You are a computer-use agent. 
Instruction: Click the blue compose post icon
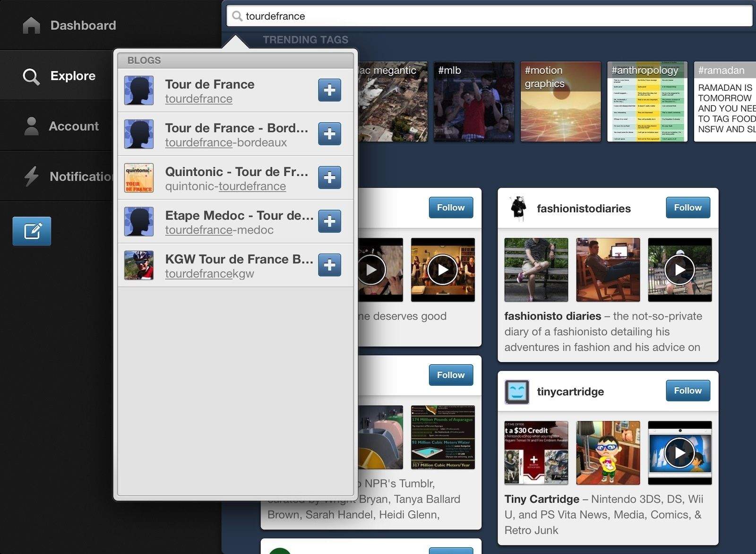[x=32, y=231]
